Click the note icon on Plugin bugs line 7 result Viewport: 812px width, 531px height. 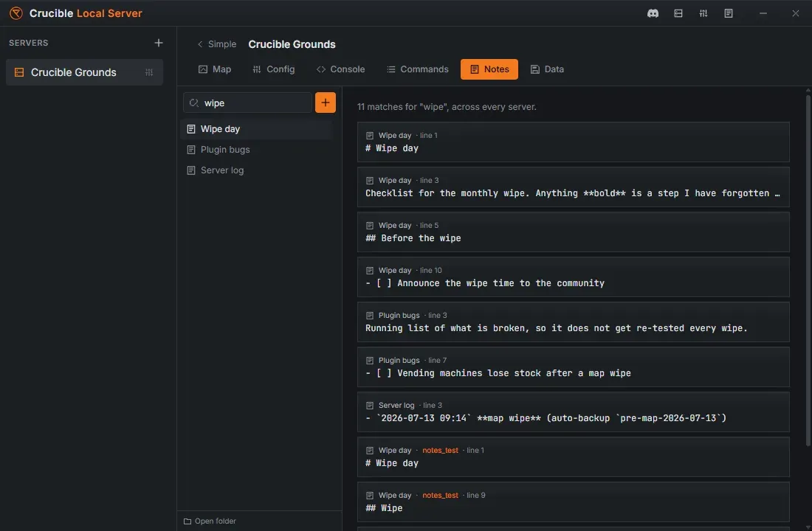pos(370,361)
